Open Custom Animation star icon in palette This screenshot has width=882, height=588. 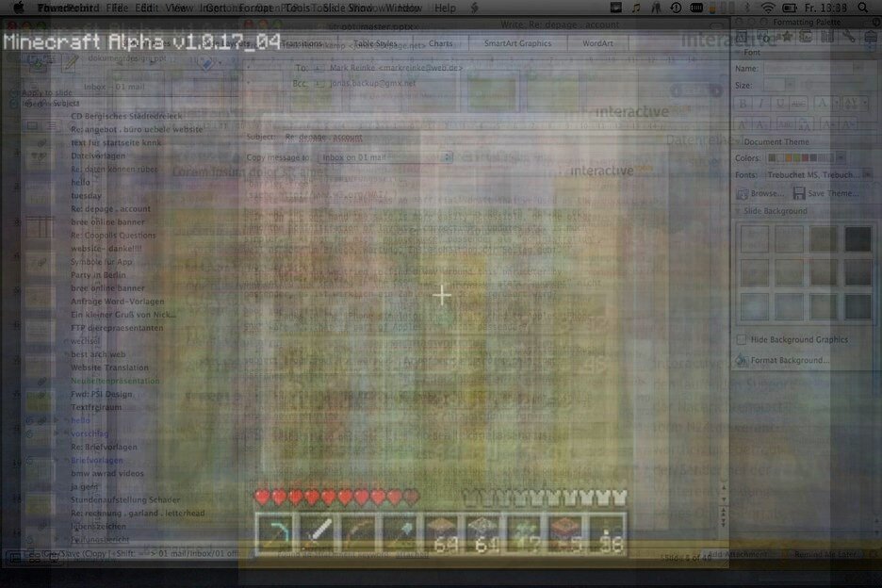[786, 37]
